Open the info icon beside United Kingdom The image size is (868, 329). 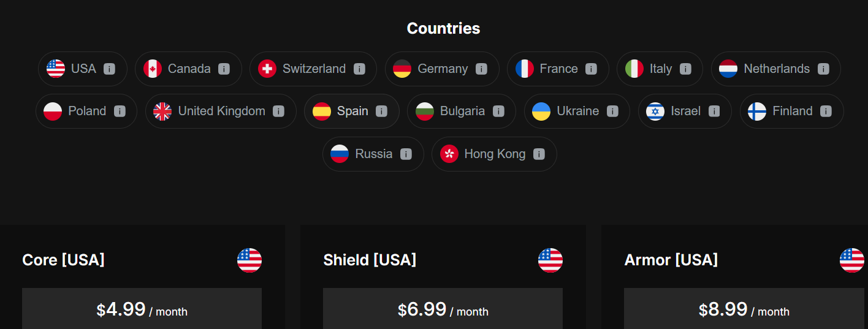[x=278, y=111]
